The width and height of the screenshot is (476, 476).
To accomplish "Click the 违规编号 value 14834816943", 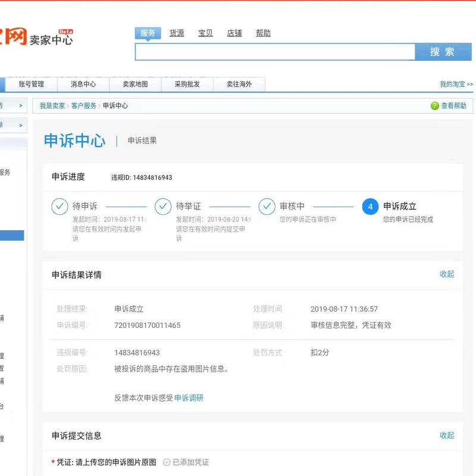I will coord(137,352).
